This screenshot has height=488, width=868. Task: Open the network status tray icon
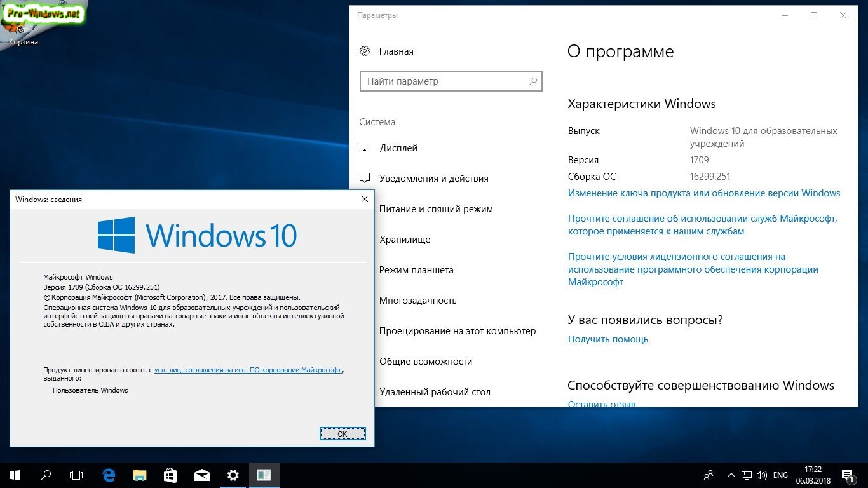[x=747, y=475]
